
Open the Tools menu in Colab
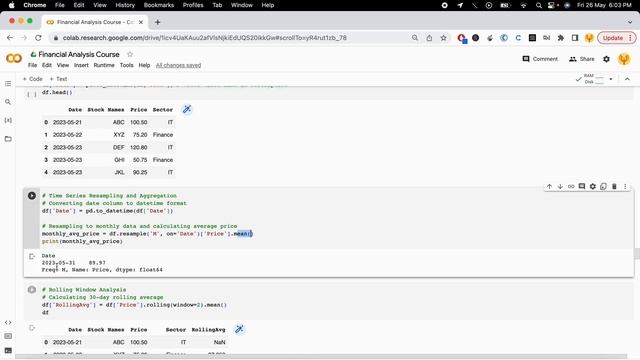pyautogui.click(x=127, y=65)
